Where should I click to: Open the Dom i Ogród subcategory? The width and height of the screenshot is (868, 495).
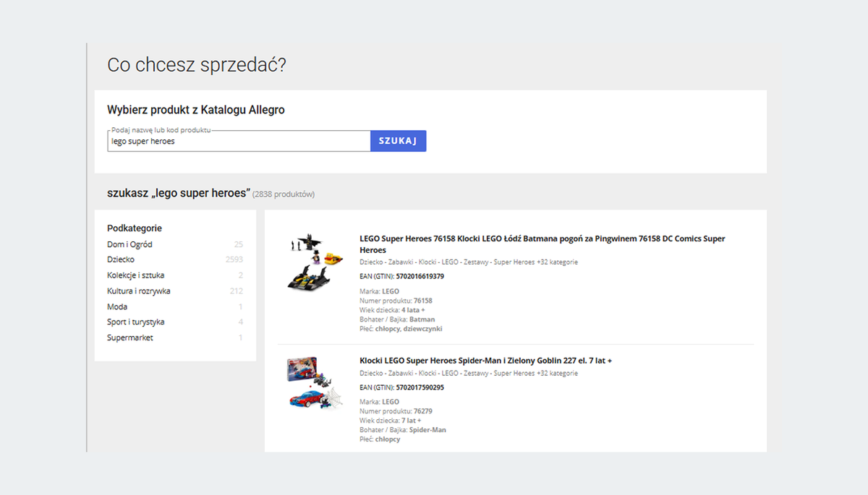130,244
